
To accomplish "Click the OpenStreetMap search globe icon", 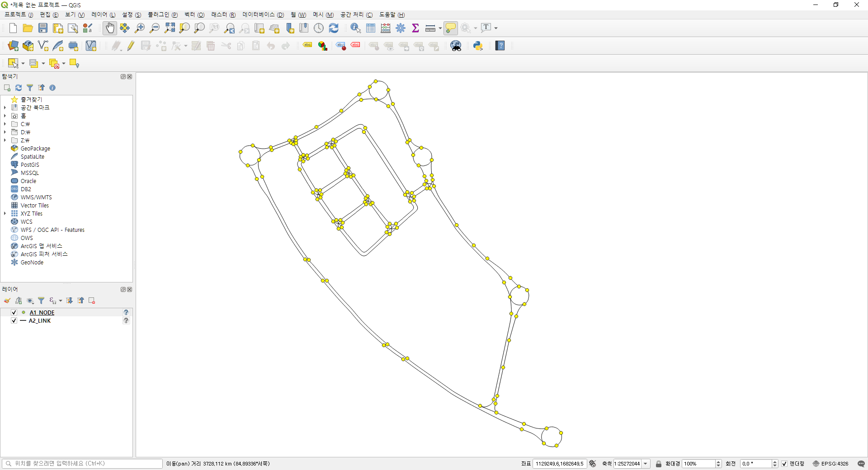I will (456, 46).
